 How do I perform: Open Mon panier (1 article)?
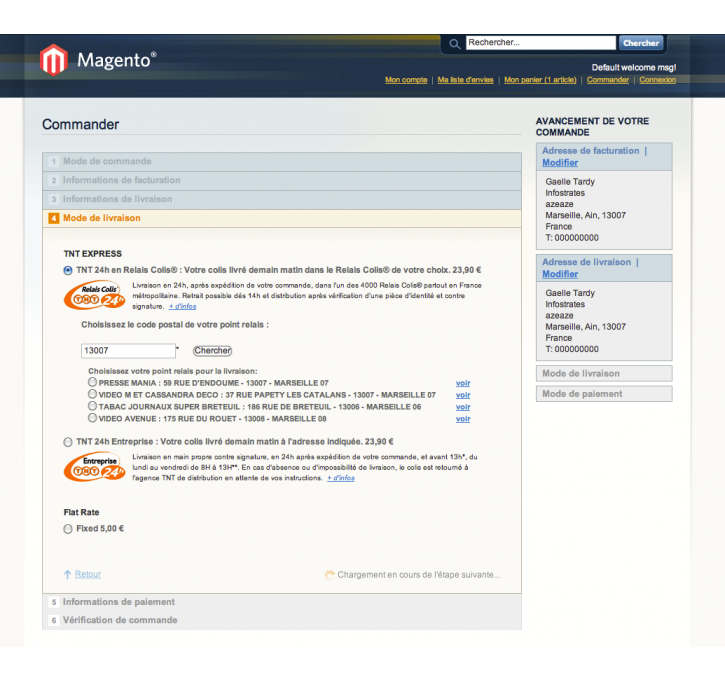click(540, 80)
